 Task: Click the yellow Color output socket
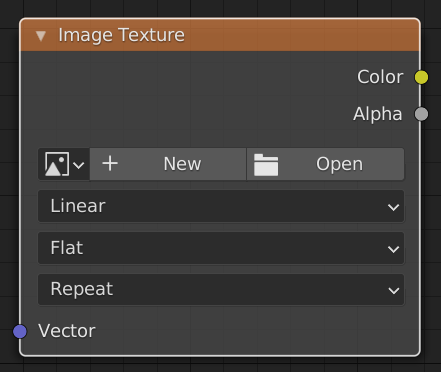click(421, 77)
